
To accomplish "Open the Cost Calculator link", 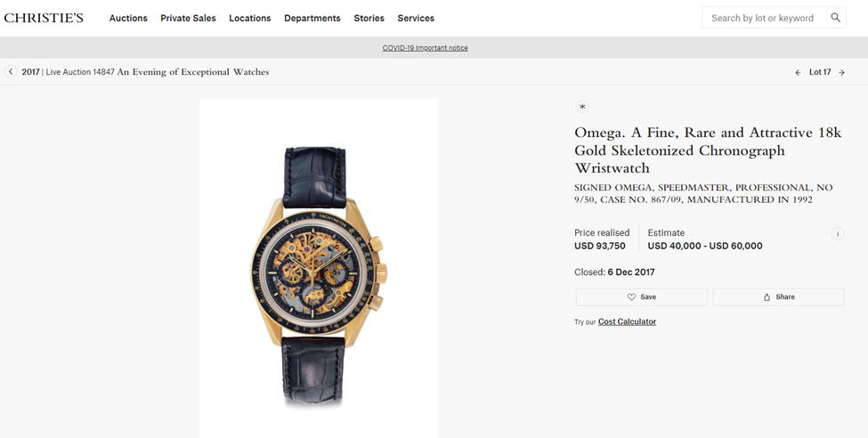I will point(627,321).
